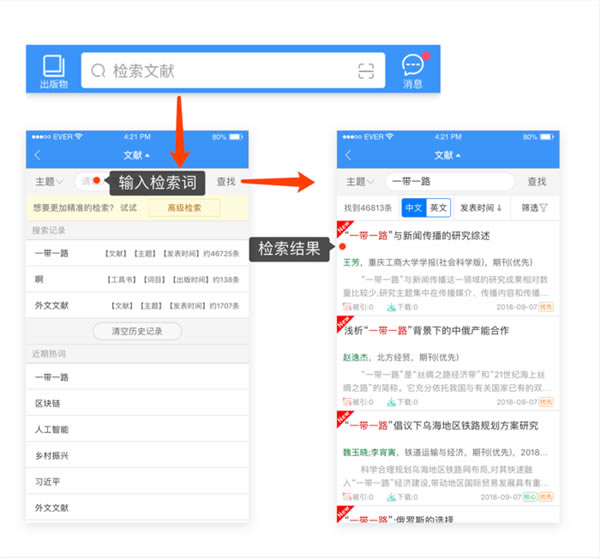Tap author 王芳
The image size is (600, 558).
point(351,263)
